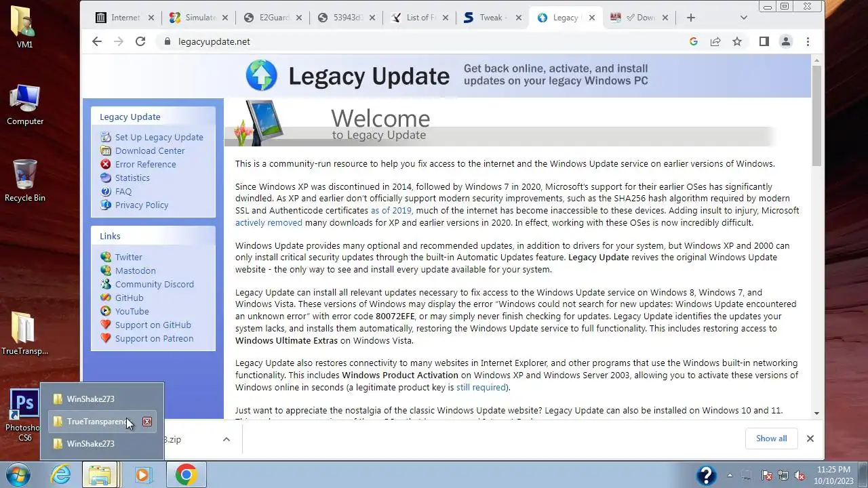This screenshot has height=488, width=868.
Task: Open Windows Media Player from taskbar
Action: point(142,474)
